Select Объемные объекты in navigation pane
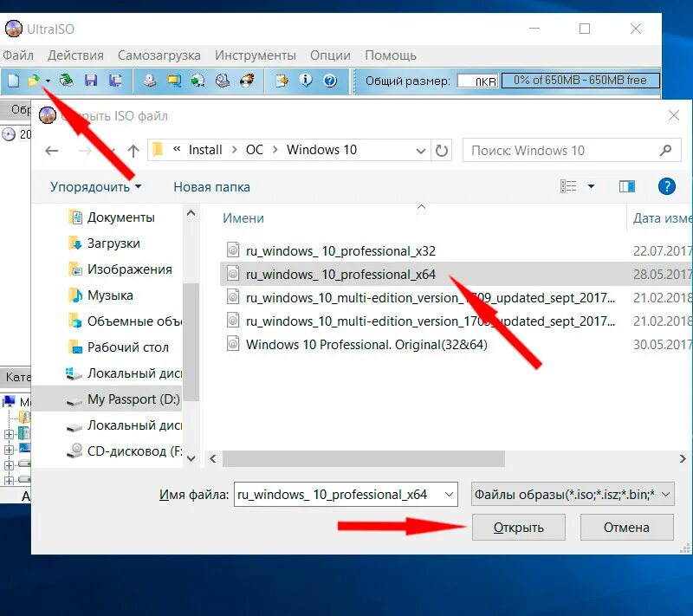This screenshot has width=693, height=616. [x=125, y=321]
